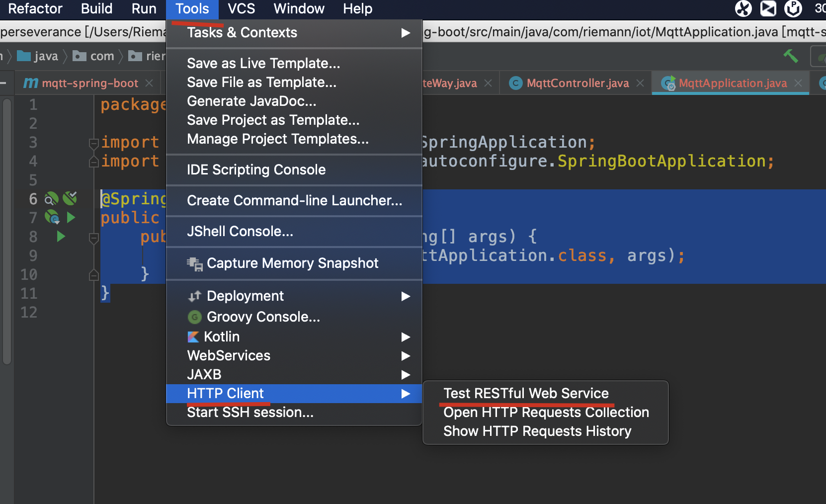Click line number 12 in the gutter
The height and width of the screenshot is (504, 826).
pyautogui.click(x=29, y=312)
